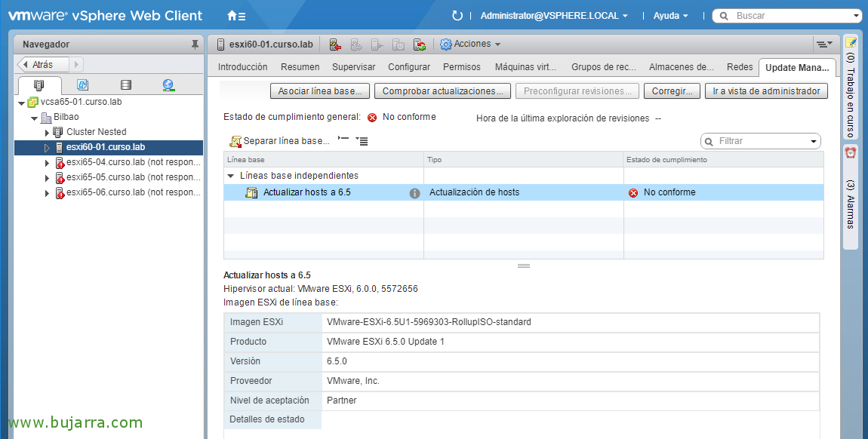868x439 pixels.
Task: Go back with the Atrás button
Action: (x=43, y=65)
